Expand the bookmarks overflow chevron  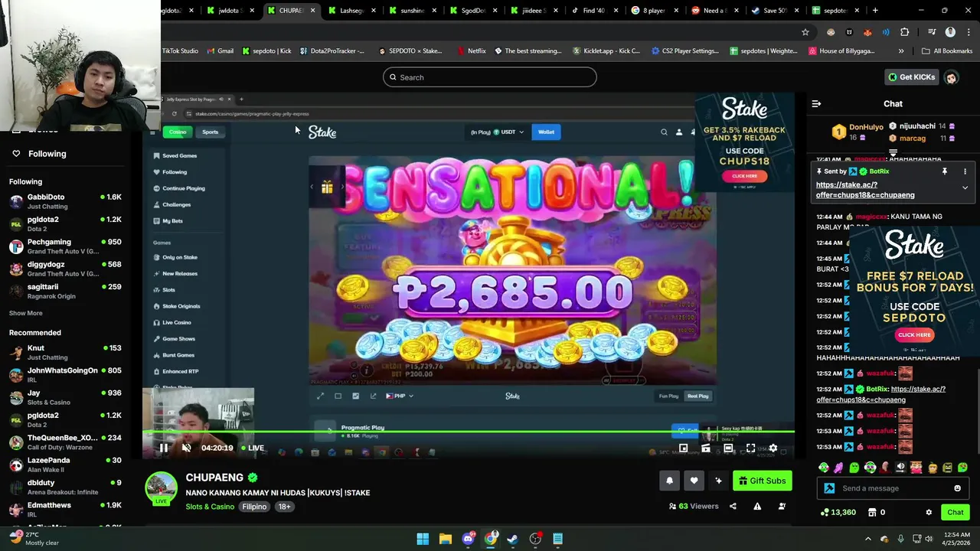[901, 51]
